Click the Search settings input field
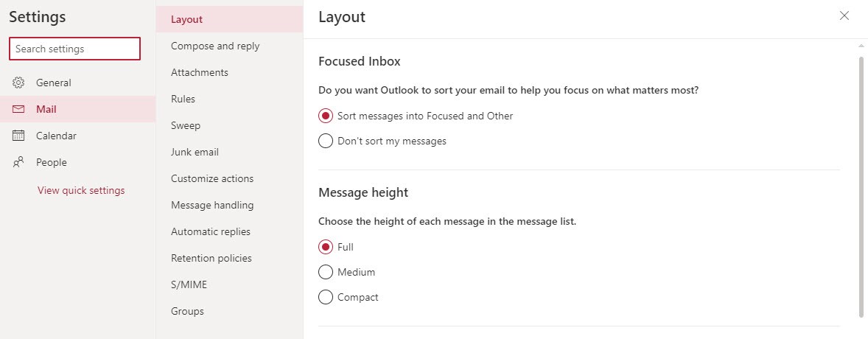Image resolution: width=868 pixels, height=339 pixels. click(x=74, y=49)
